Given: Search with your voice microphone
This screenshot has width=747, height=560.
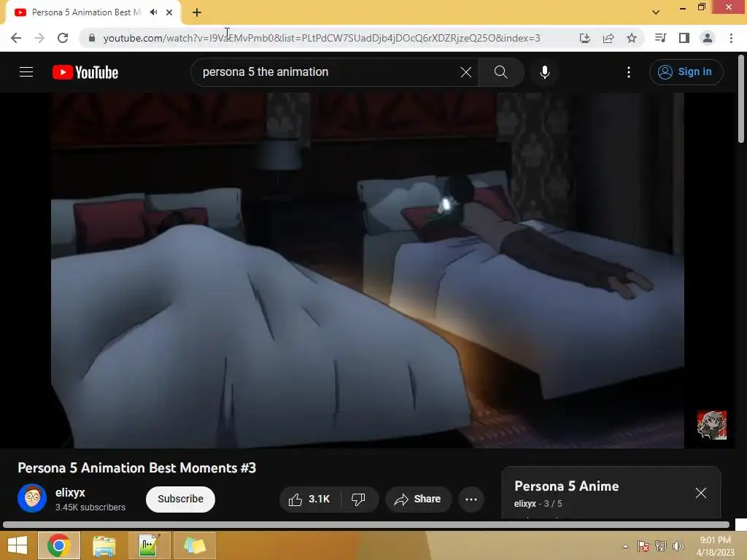Looking at the screenshot, I should 545,72.
